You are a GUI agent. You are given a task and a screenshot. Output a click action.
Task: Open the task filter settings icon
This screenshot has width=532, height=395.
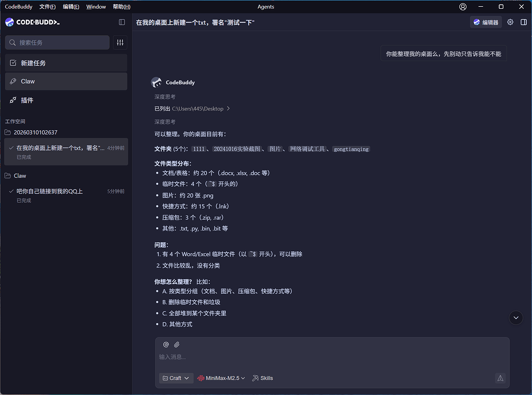click(120, 43)
